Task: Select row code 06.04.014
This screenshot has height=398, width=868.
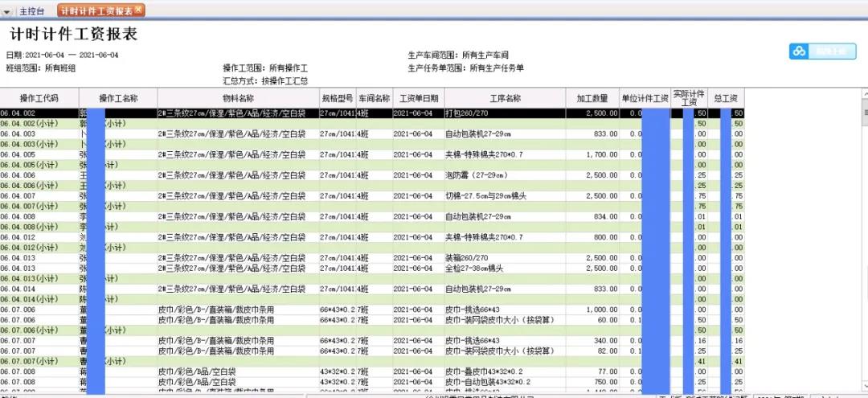Action: pos(18,289)
